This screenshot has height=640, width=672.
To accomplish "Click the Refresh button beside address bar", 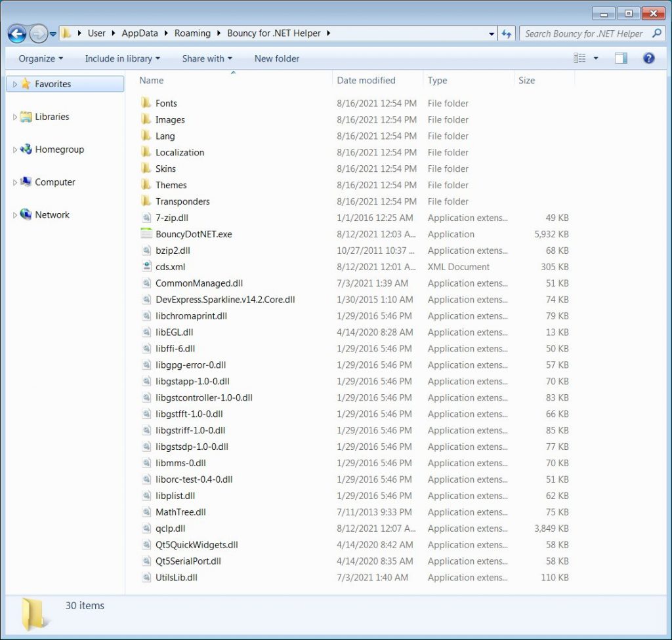I will [507, 33].
